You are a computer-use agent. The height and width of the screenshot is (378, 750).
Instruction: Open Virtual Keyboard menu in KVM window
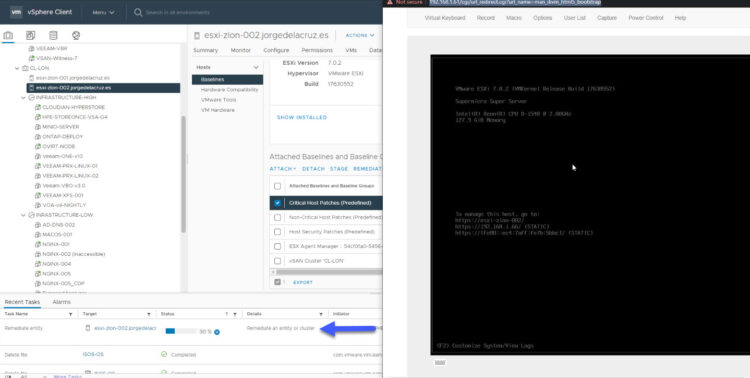click(x=445, y=18)
